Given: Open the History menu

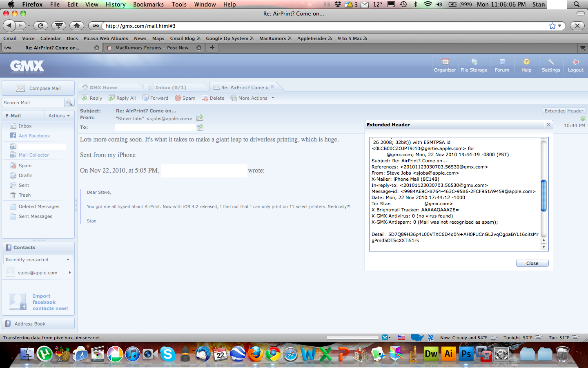Looking at the screenshot, I should coord(116,4).
